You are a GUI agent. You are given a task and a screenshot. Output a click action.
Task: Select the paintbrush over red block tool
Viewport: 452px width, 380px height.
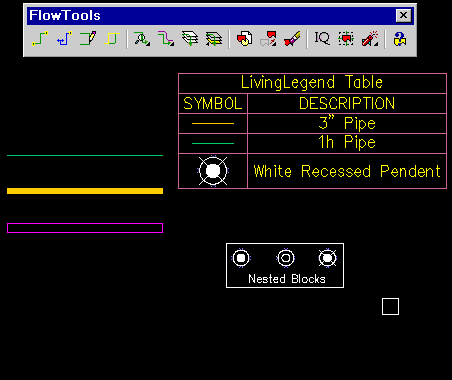pyautogui.click(x=292, y=39)
